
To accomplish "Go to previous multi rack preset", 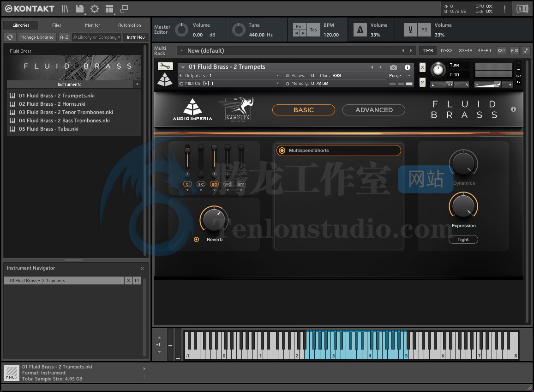I will (x=403, y=51).
